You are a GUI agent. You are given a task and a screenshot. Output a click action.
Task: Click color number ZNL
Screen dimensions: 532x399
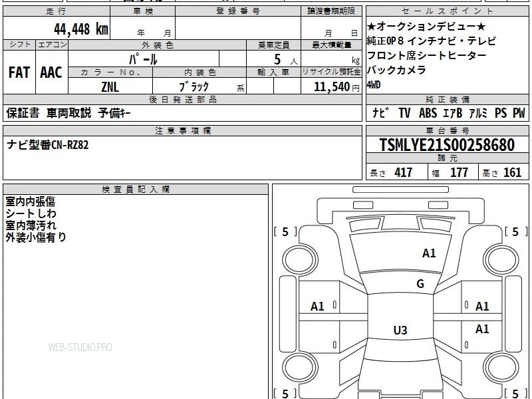coord(110,87)
